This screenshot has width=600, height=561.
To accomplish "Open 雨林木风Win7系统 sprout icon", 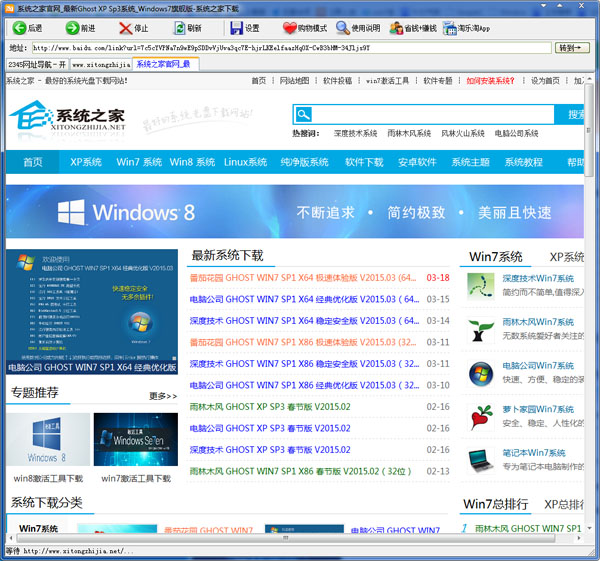I will tap(481, 330).
